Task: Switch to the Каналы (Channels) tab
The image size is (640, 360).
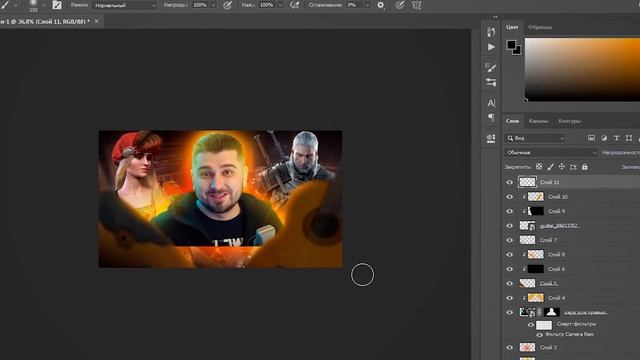Action: pyautogui.click(x=538, y=121)
